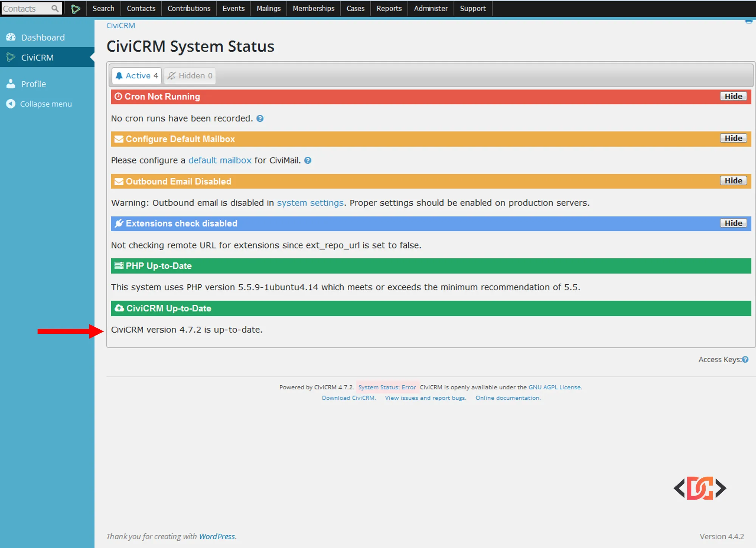Collapse the status panel via top-right icon
The image size is (756, 548).
(748, 21)
